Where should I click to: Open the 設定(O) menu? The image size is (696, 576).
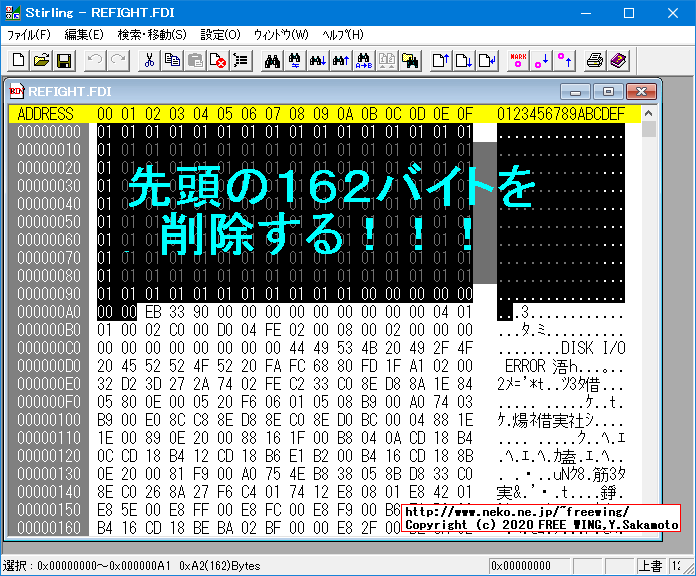(x=220, y=35)
